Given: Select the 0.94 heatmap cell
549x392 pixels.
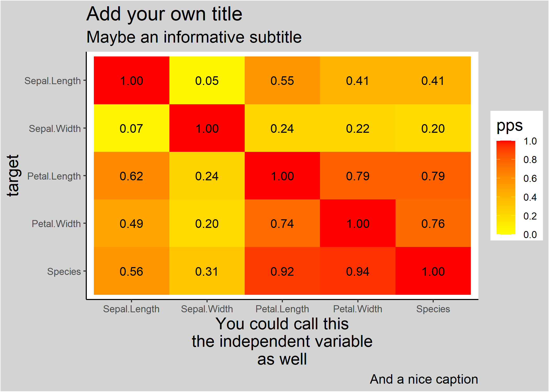Looking at the screenshot, I should coord(358,271).
